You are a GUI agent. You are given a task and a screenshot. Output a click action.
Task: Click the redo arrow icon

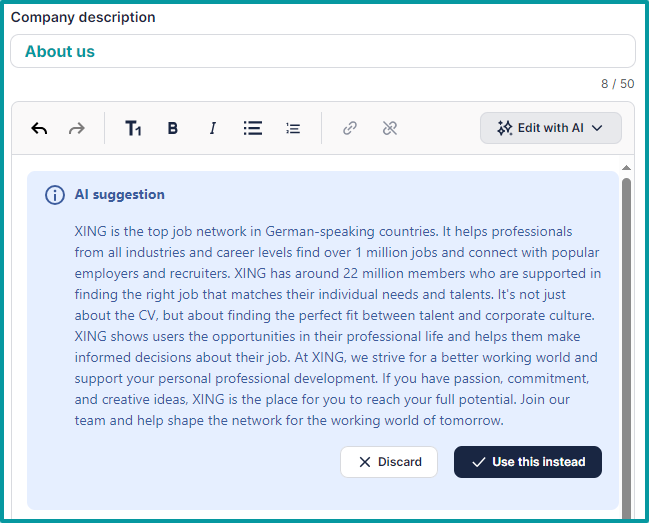coord(76,128)
